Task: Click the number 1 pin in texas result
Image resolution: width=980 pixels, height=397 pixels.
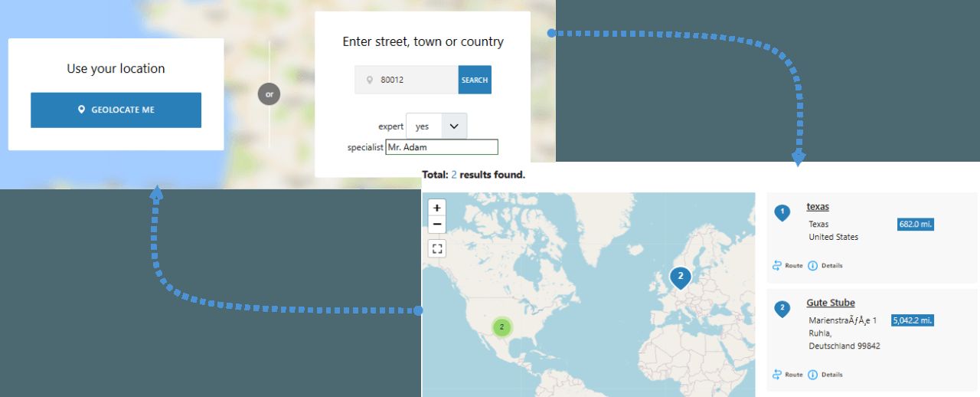Action: (x=782, y=213)
